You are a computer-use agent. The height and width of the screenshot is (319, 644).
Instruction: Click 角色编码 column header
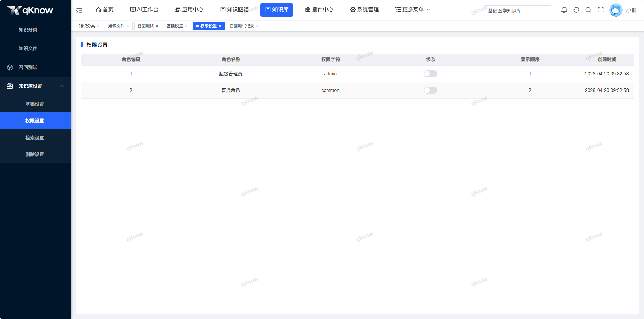131,59
